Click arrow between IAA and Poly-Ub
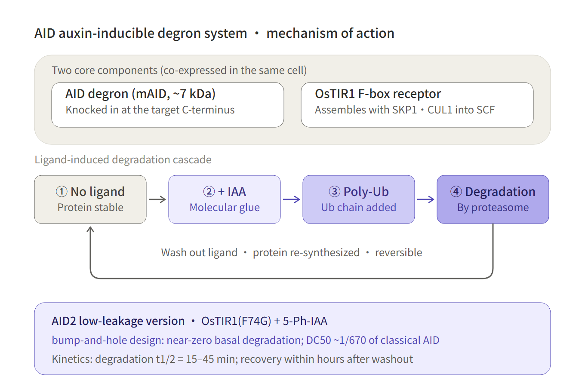This screenshot has width=585, height=392. pyautogui.click(x=292, y=199)
